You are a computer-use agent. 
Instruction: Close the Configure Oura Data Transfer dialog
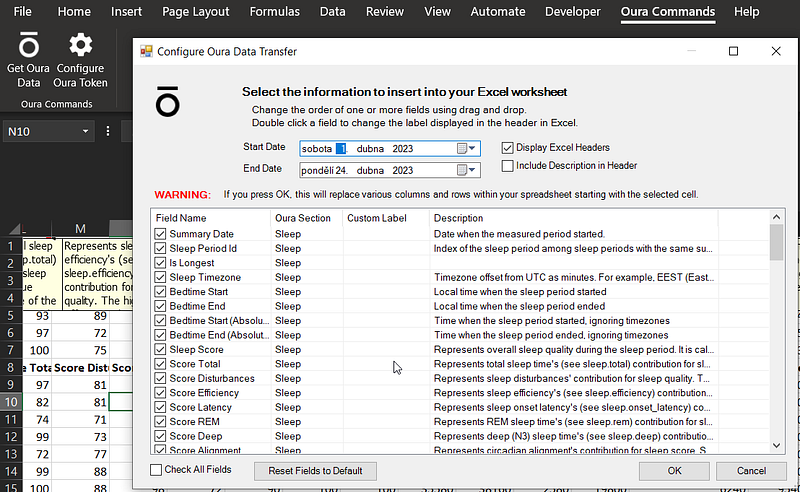pyautogui.click(x=776, y=51)
